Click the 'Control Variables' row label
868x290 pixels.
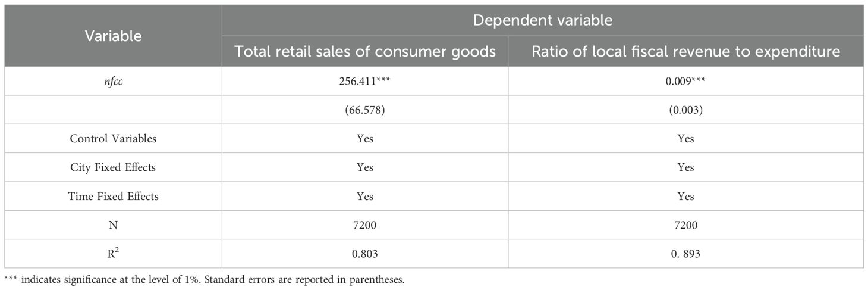113,139
